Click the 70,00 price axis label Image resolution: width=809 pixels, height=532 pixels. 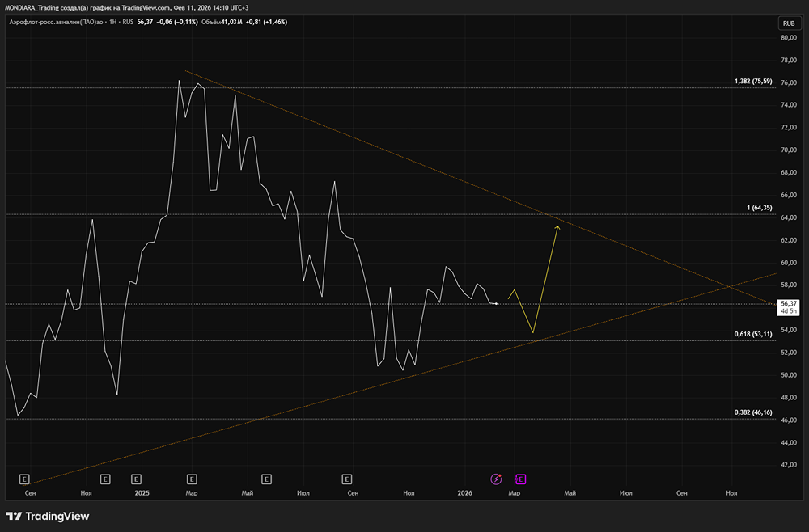click(788, 150)
